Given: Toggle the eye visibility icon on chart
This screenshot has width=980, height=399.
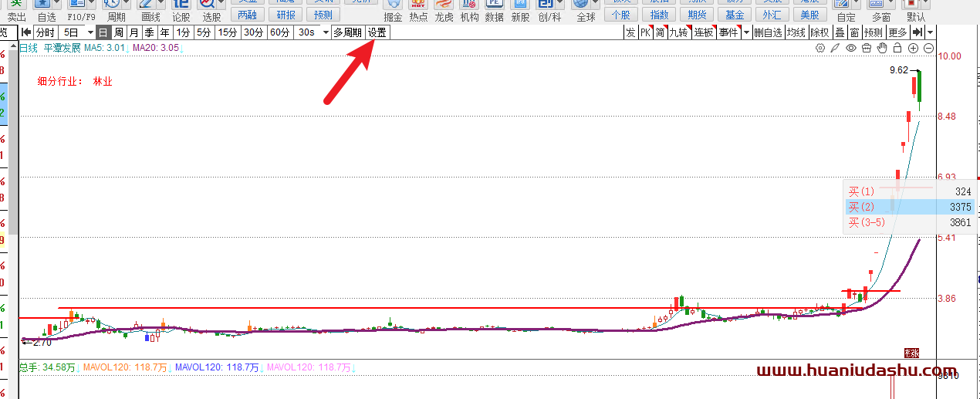Looking at the screenshot, I should coord(850,48).
